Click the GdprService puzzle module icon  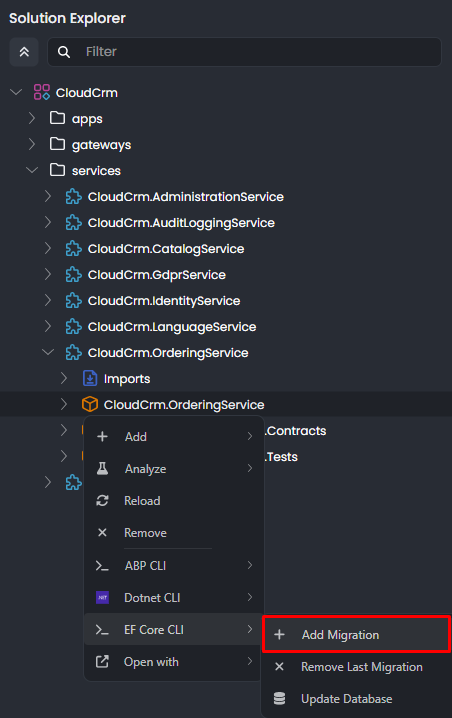coord(74,275)
